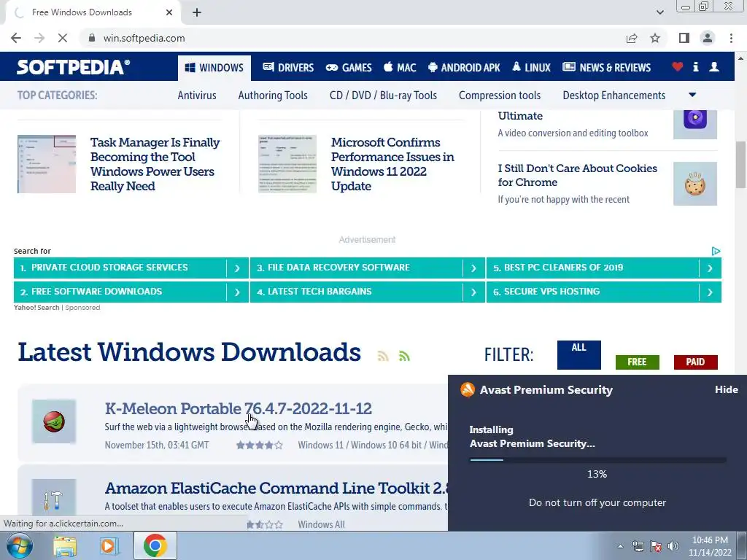This screenshot has width=747, height=560.
Task: Stop loading the page
Action: coord(63,38)
